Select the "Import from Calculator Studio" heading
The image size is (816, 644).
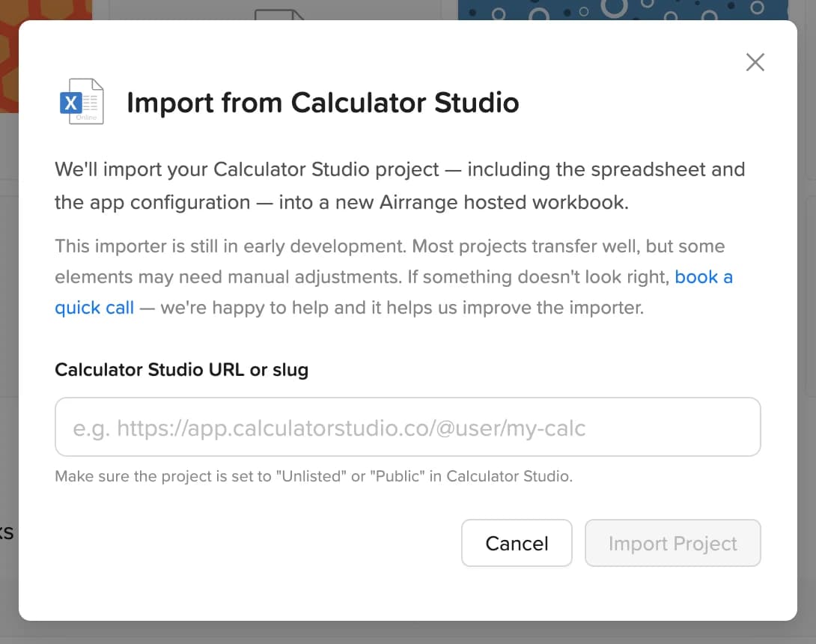click(323, 103)
